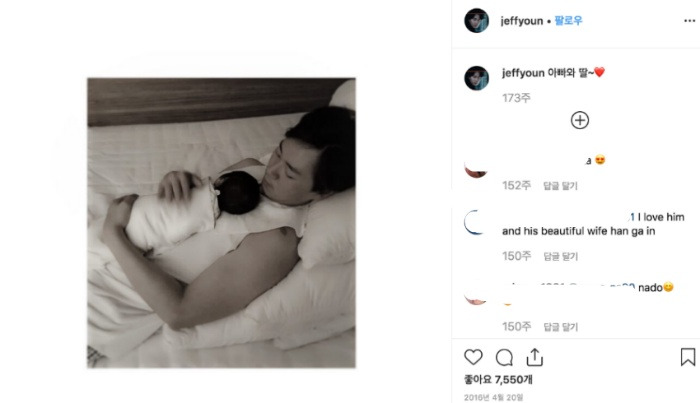Open comment box via speech bubble icon

coord(504,357)
